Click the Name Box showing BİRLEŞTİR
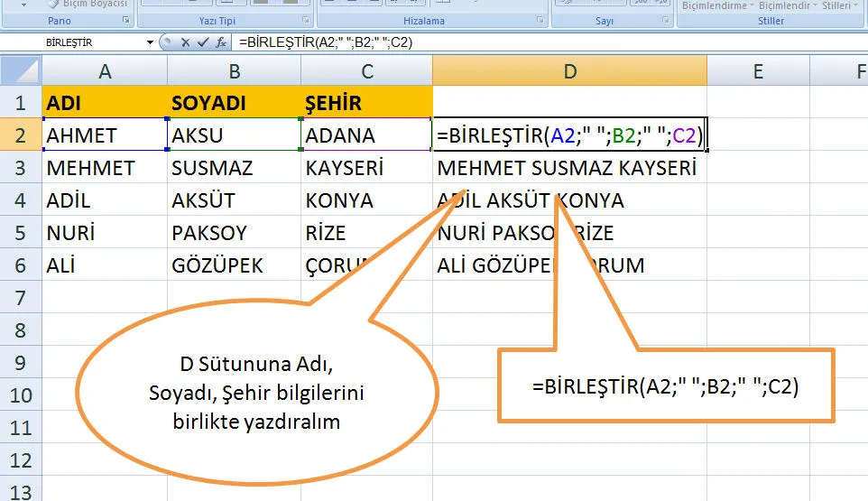868x501 pixels. click(x=81, y=42)
